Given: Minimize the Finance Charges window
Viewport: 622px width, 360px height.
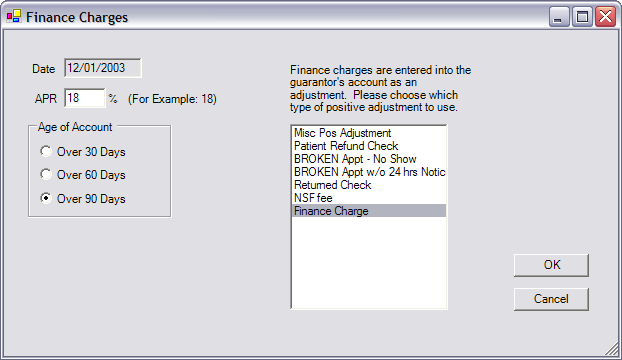Looking at the screenshot, I should click(x=559, y=17).
